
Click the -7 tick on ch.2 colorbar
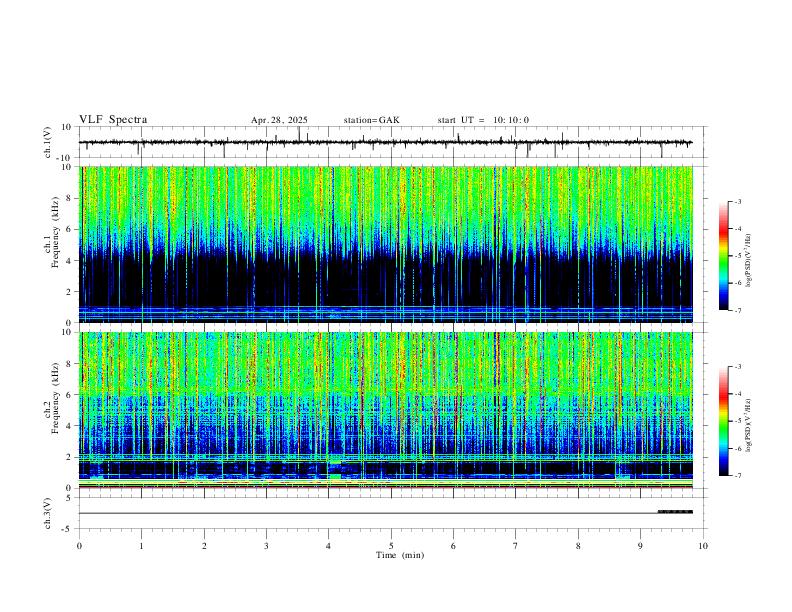click(x=737, y=475)
